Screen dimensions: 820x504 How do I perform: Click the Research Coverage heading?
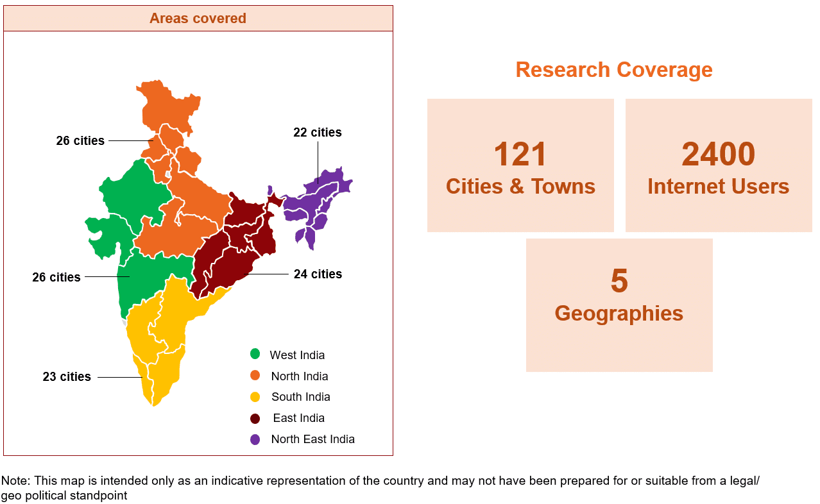(614, 69)
